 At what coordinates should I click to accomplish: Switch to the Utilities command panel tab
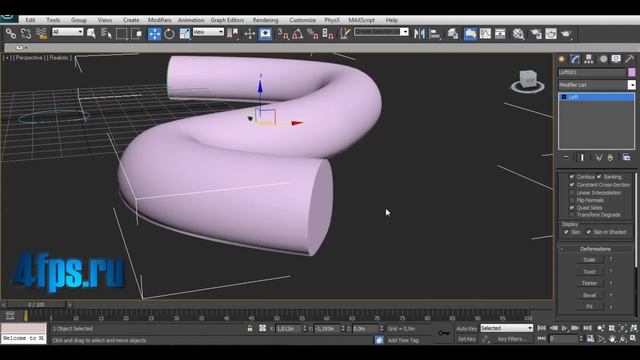tap(629, 59)
